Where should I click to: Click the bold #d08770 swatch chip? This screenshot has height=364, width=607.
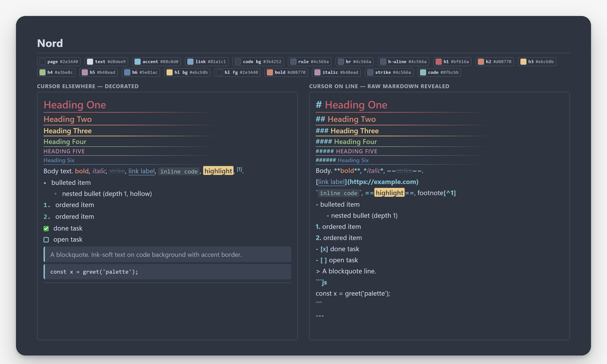pyautogui.click(x=286, y=72)
